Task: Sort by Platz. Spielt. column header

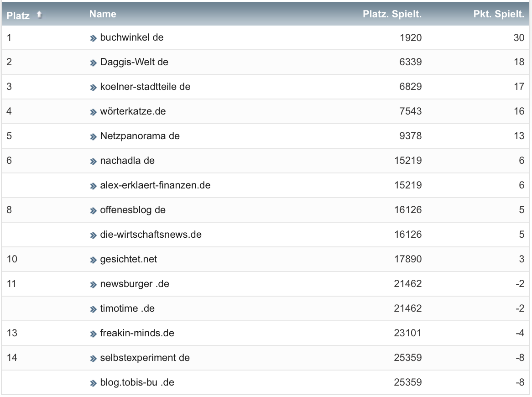Action: (392, 14)
